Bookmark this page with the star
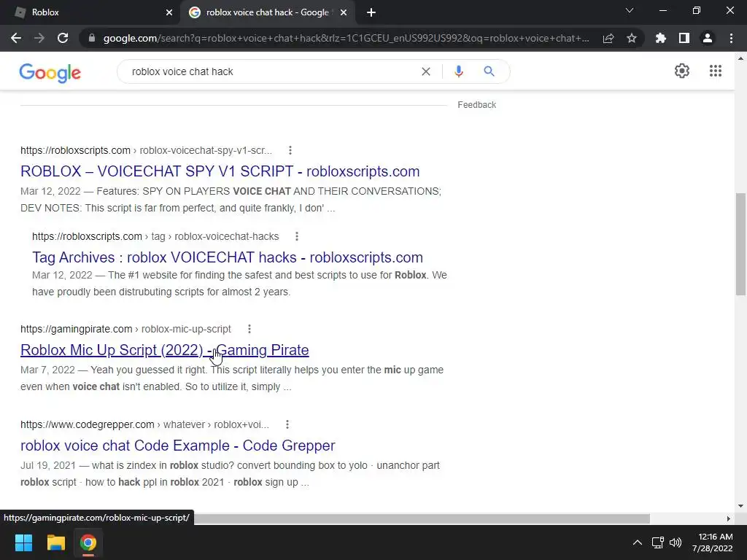Screen dimensions: 747x560 click(x=632, y=38)
